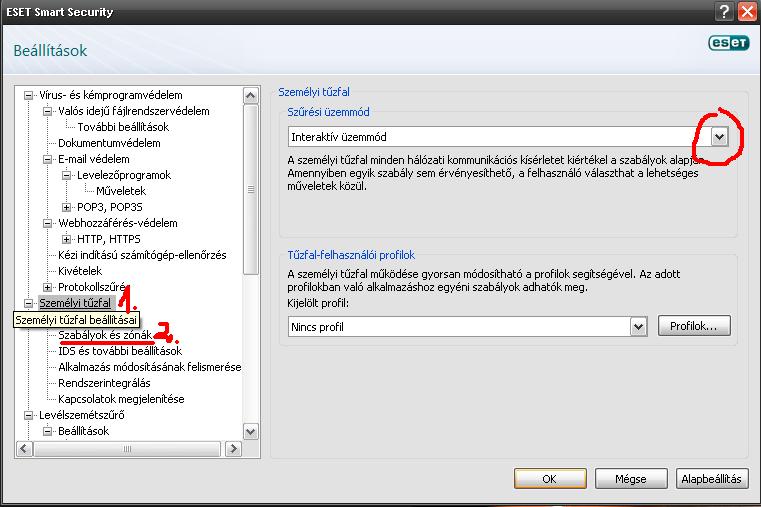The image size is (761, 507).
Task: Reset using Alapbeállítás button
Action: tap(712, 479)
